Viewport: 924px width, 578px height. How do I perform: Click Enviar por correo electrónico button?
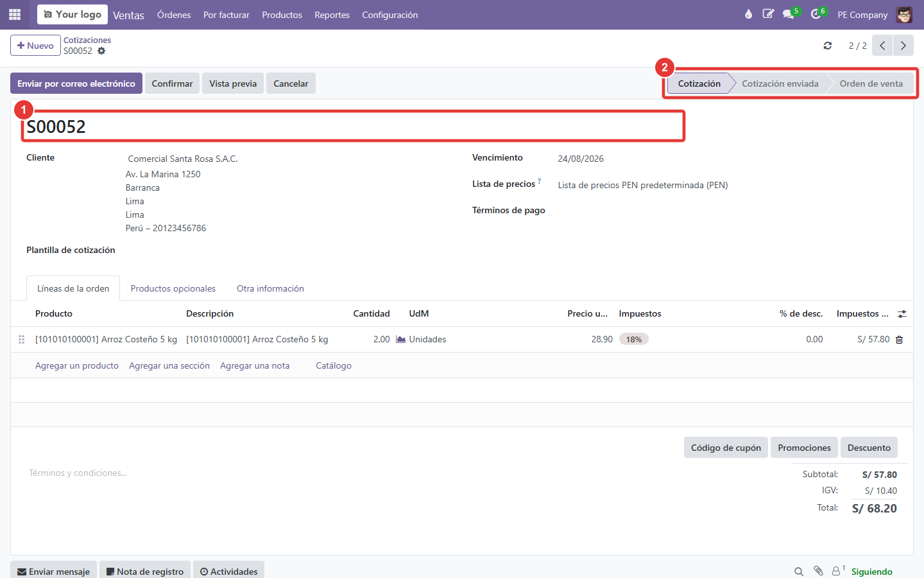(76, 83)
